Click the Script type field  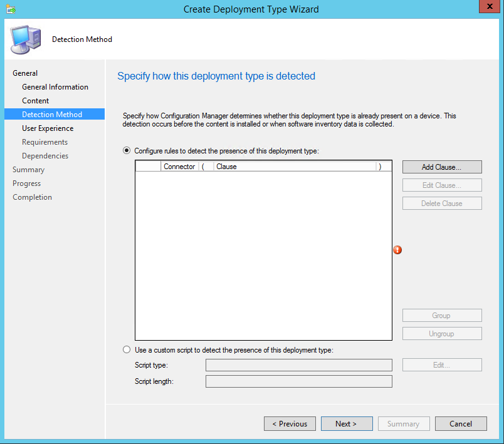click(299, 365)
